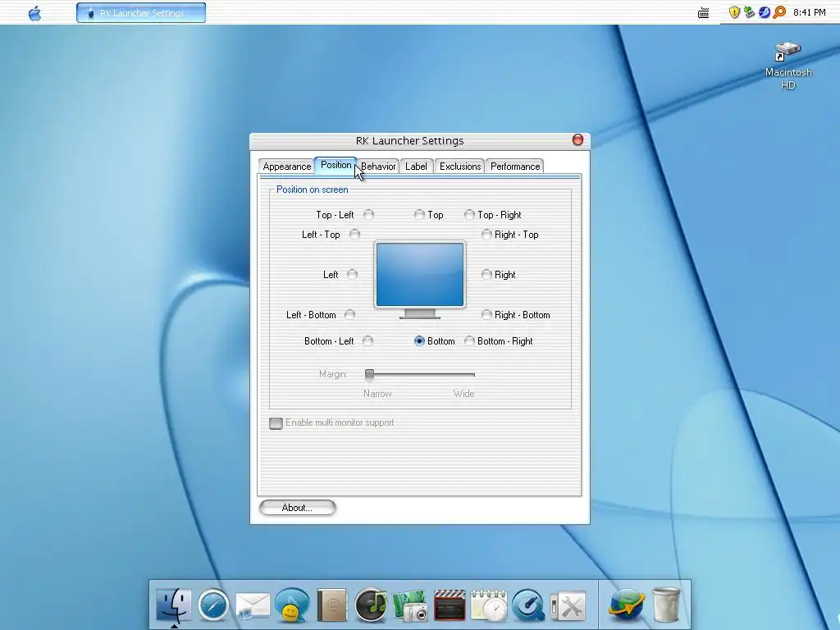Open the wrench tools preferences icon in dock
This screenshot has width=840, height=630.
(x=568, y=606)
